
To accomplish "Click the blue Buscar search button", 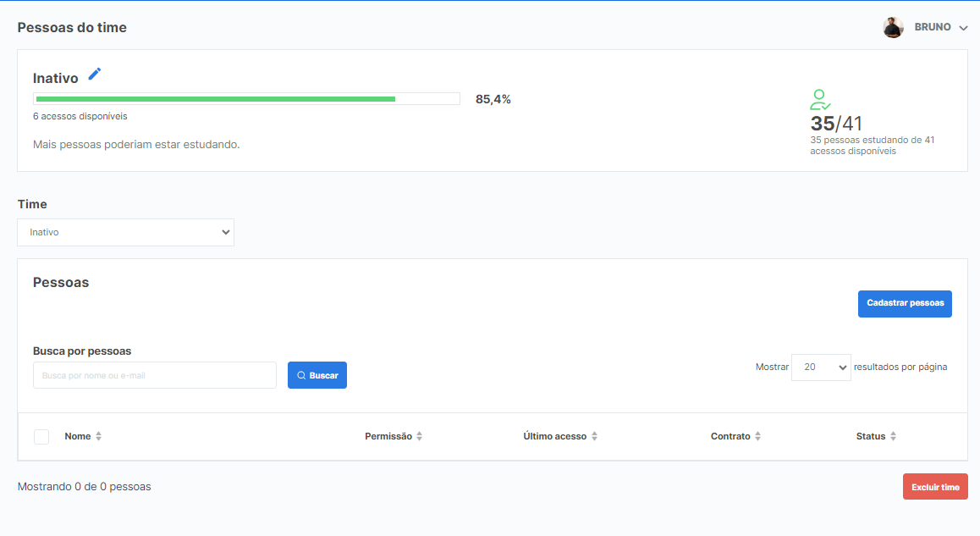I will pyautogui.click(x=317, y=375).
